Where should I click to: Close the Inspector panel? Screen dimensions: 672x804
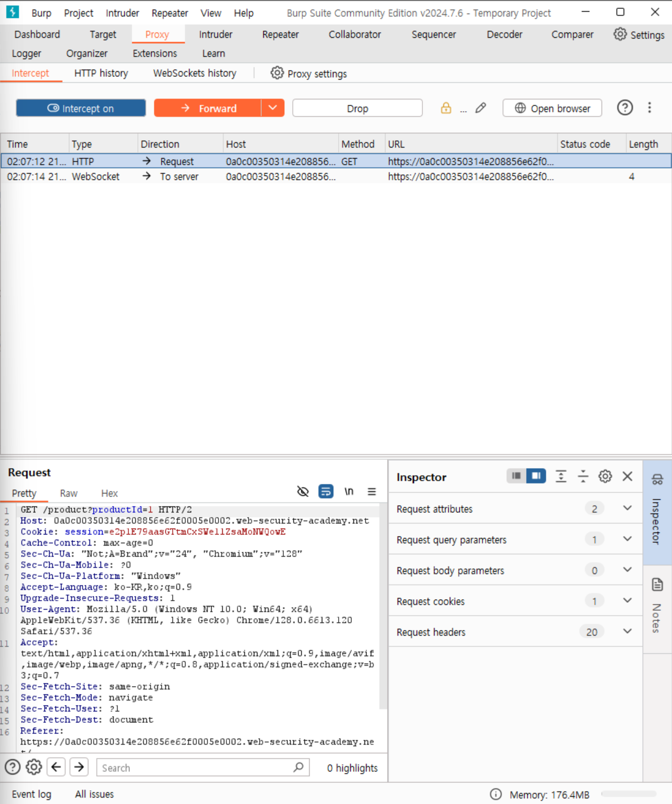627,477
